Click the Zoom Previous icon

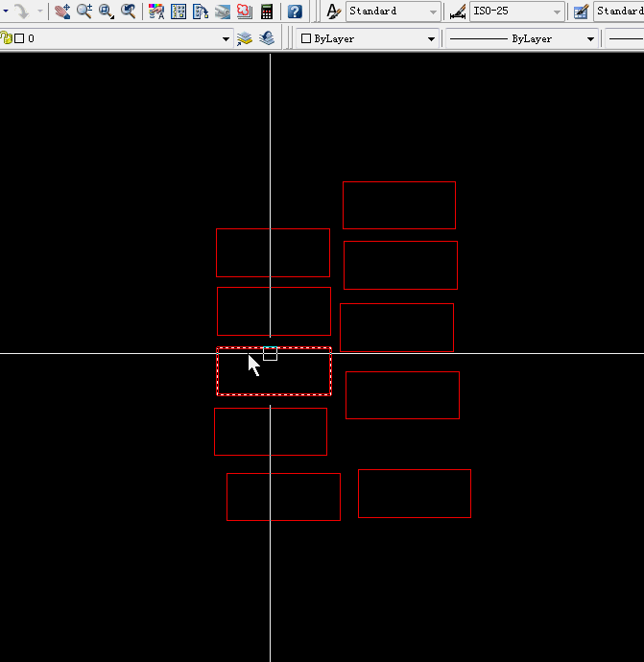128,12
